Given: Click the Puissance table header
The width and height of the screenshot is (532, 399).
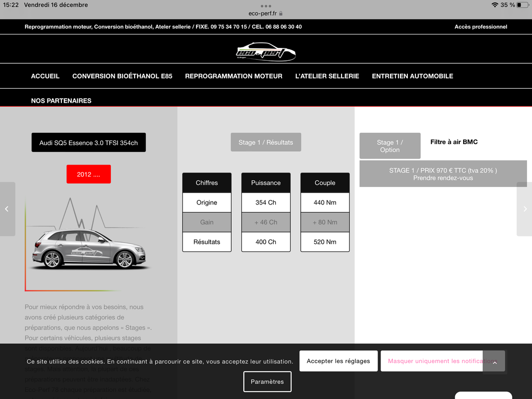Looking at the screenshot, I should (266, 183).
